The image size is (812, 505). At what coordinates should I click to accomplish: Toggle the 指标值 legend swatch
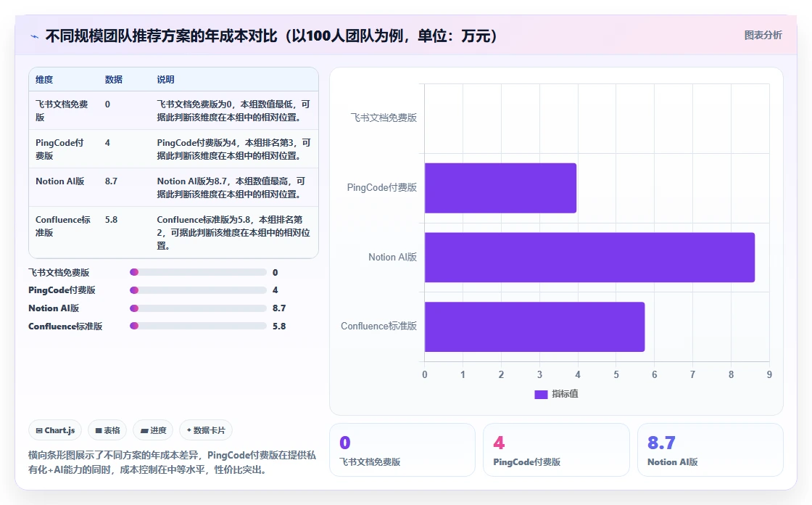point(541,395)
